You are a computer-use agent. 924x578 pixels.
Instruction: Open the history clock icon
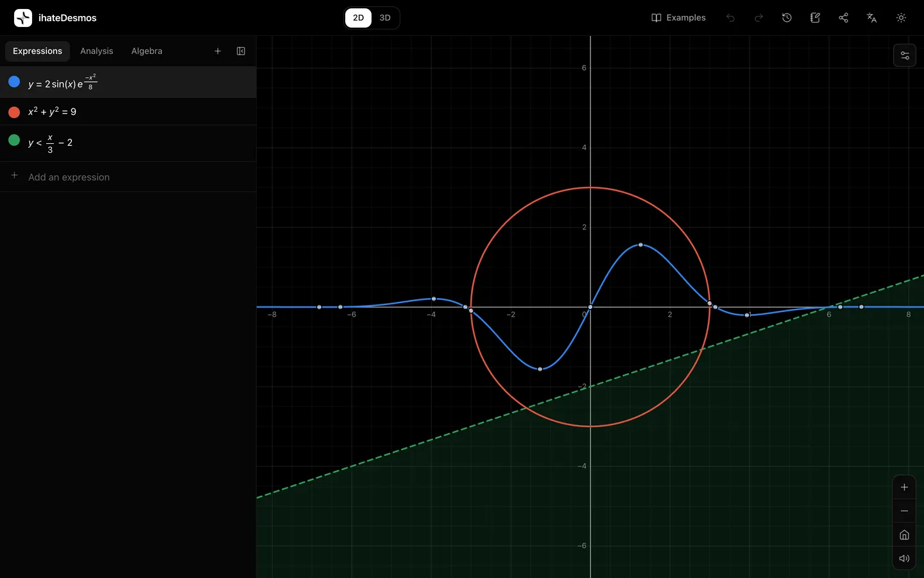tap(787, 18)
